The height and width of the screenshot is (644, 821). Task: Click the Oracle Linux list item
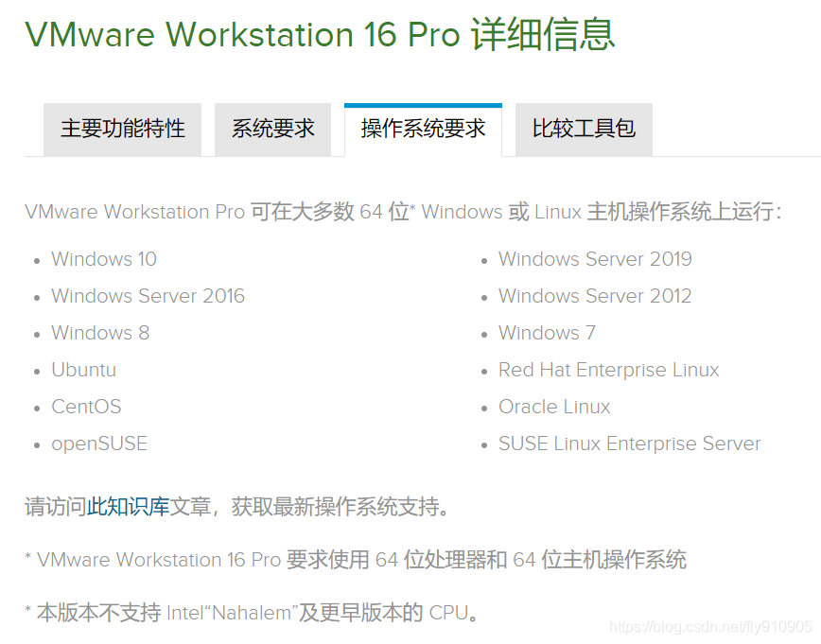point(554,407)
